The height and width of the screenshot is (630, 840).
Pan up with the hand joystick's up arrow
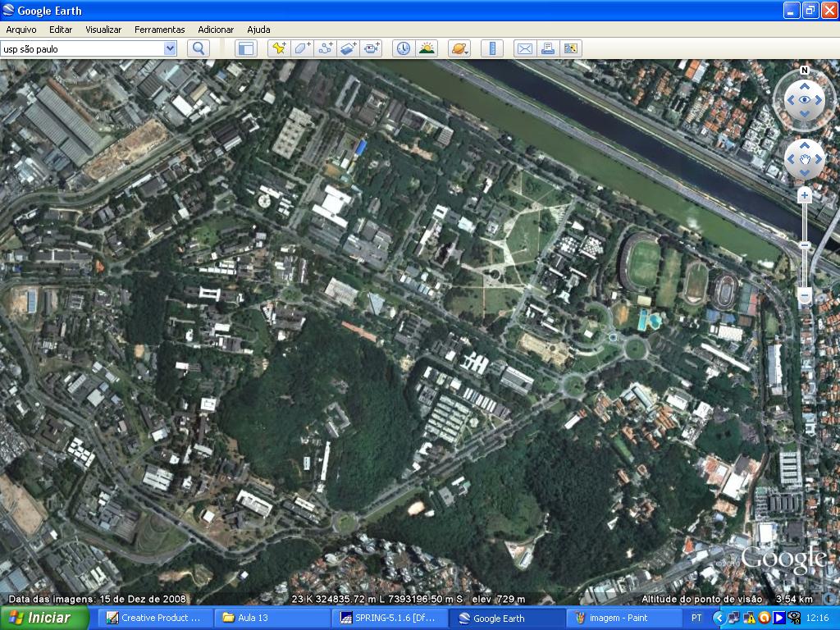804,144
